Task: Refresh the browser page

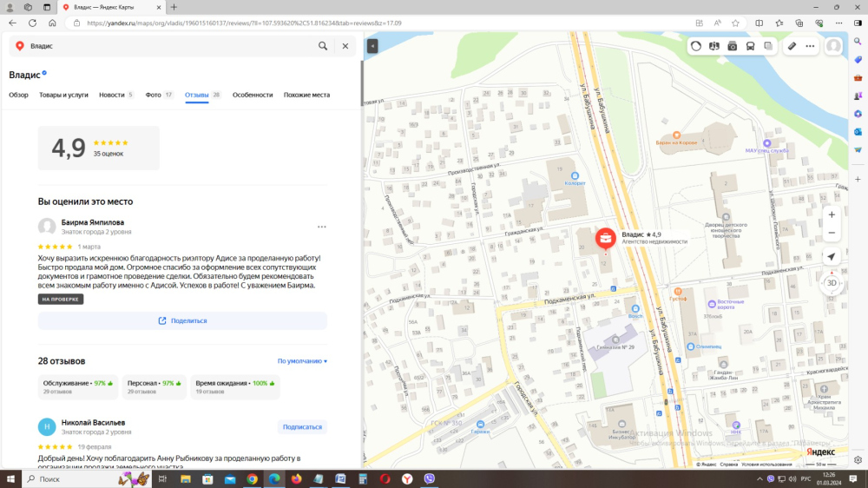Action: coord(33,23)
